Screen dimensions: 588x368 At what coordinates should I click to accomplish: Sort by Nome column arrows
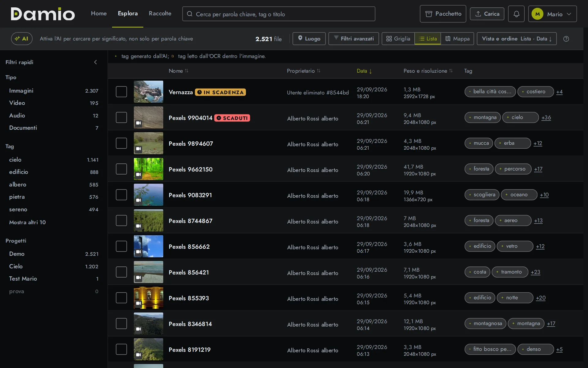pos(187,71)
